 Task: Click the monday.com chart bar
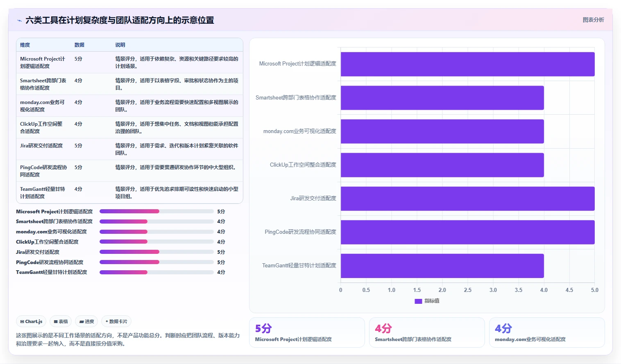tap(442, 131)
